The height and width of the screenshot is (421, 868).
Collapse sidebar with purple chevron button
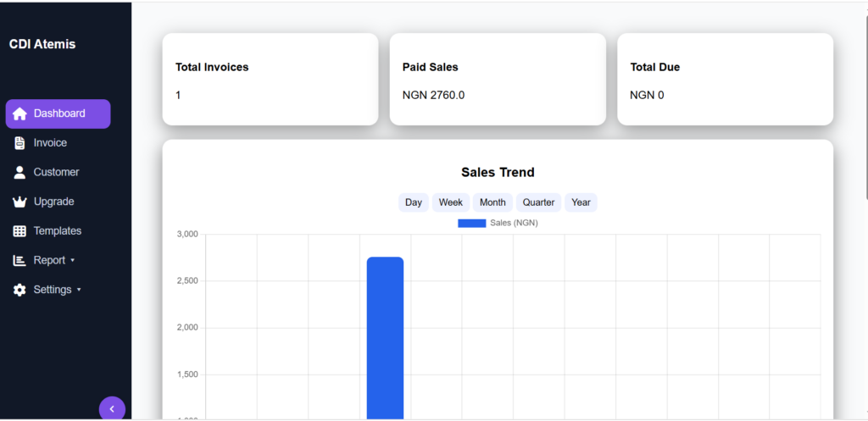[113, 409]
